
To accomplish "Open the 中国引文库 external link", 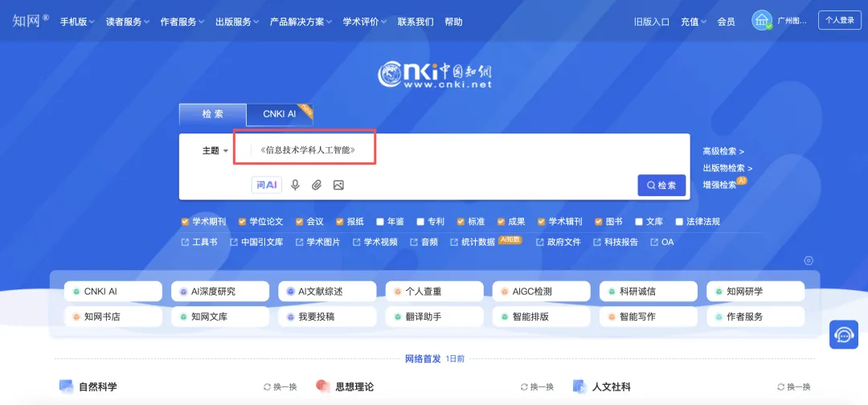I will (256, 242).
